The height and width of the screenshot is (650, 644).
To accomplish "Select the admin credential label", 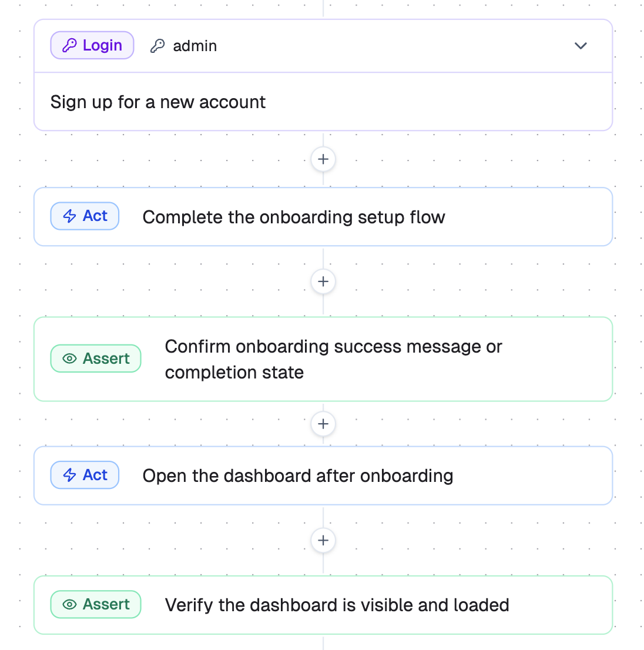I will pyautogui.click(x=194, y=45).
